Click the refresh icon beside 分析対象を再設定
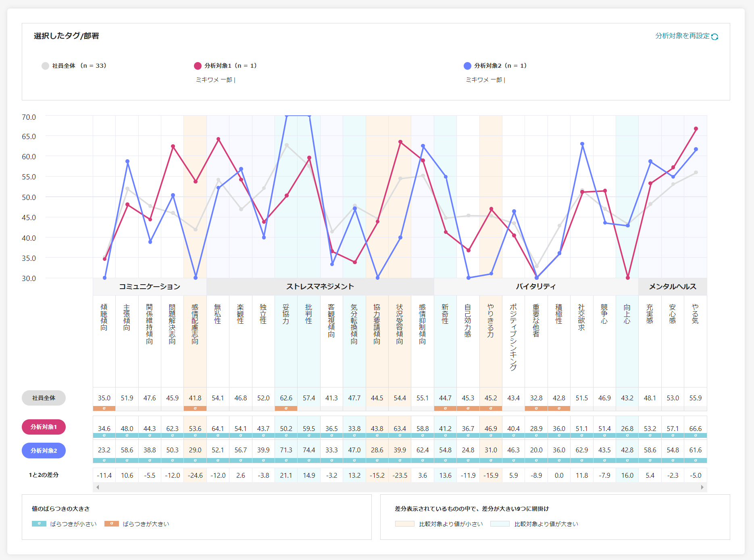The height and width of the screenshot is (560, 754). pyautogui.click(x=714, y=37)
